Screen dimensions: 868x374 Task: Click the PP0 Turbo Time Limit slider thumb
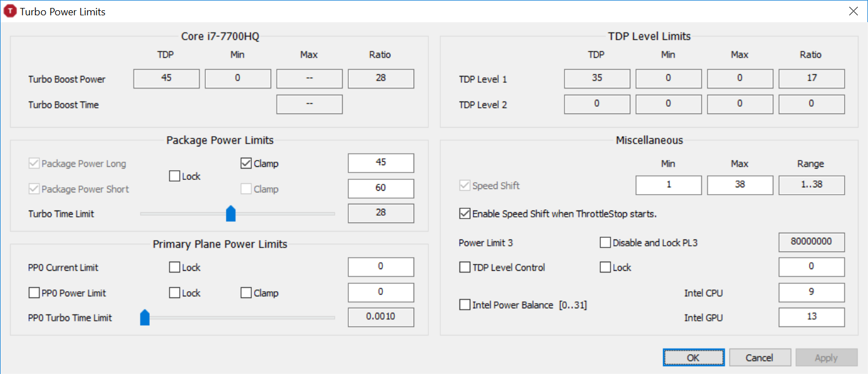click(x=145, y=318)
